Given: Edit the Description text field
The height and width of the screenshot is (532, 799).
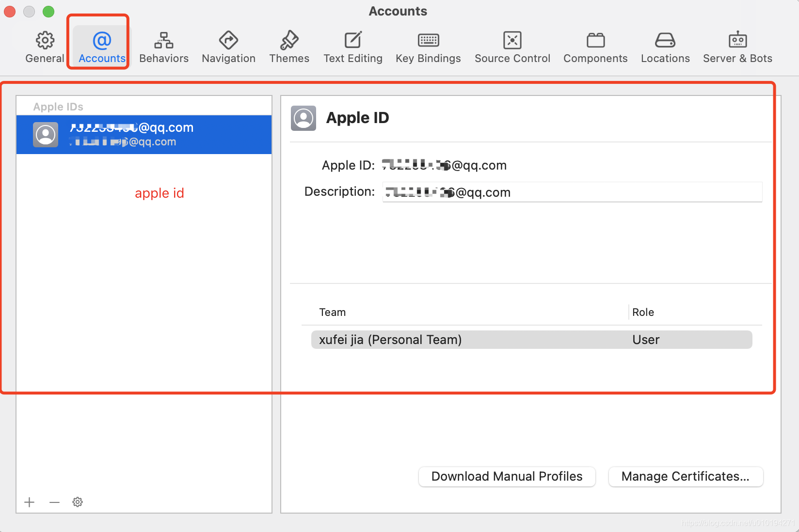Looking at the screenshot, I should [x=572, y=192].
